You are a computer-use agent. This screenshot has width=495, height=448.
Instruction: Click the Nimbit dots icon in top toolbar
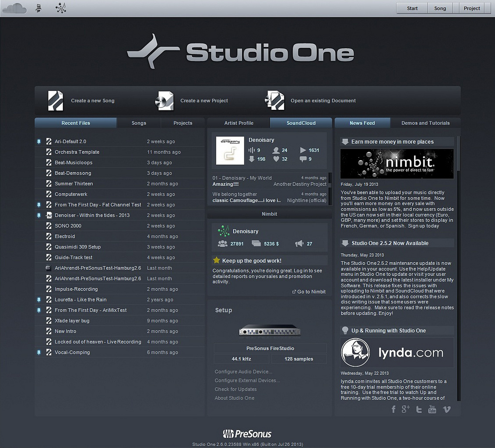point(60,8)
